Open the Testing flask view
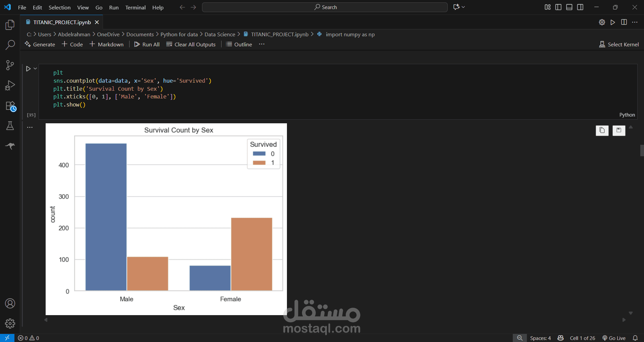This screenshot has width=644, height=342. click(10, 126)
